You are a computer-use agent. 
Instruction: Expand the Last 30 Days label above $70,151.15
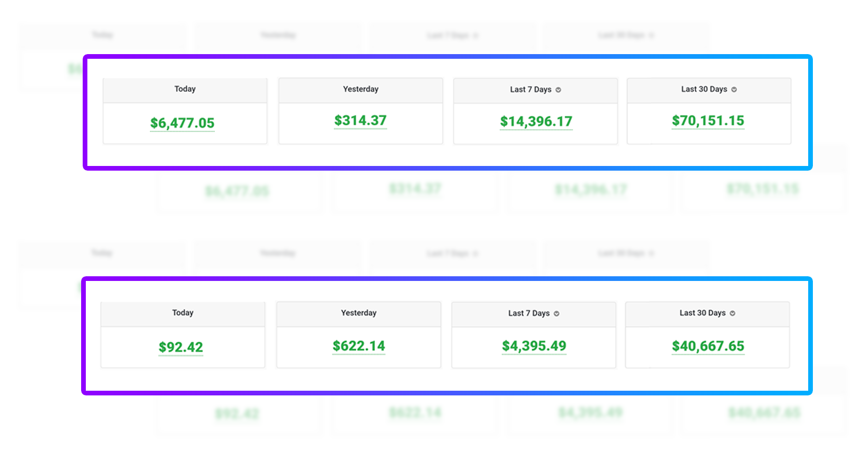pos(704,89)
